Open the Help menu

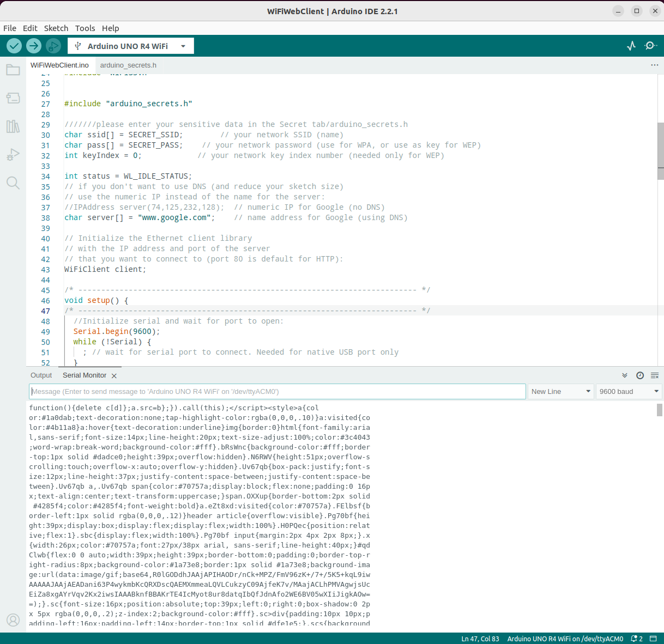point(110,28)
